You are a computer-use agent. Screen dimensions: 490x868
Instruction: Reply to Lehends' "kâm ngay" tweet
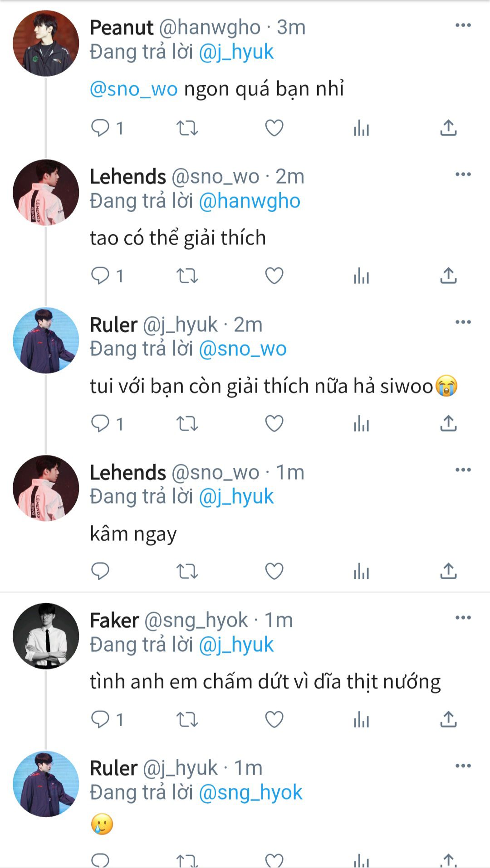(x=100, y=571)
